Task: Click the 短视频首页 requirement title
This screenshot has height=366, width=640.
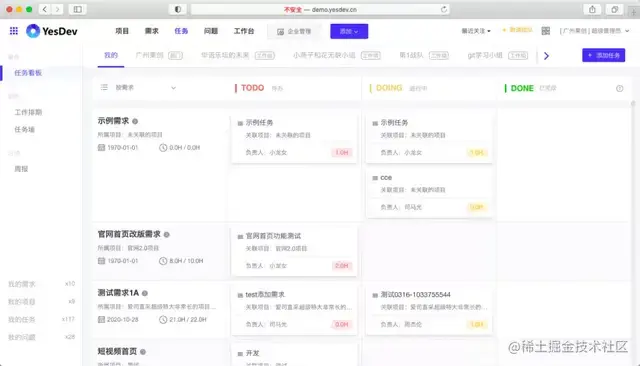Action: tap(117, 351)
